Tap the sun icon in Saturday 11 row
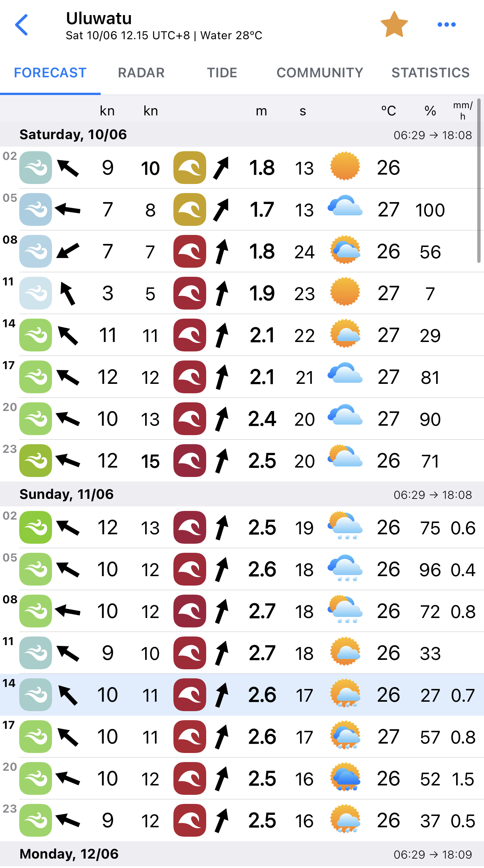484x868 pixels. click(345, 292)
